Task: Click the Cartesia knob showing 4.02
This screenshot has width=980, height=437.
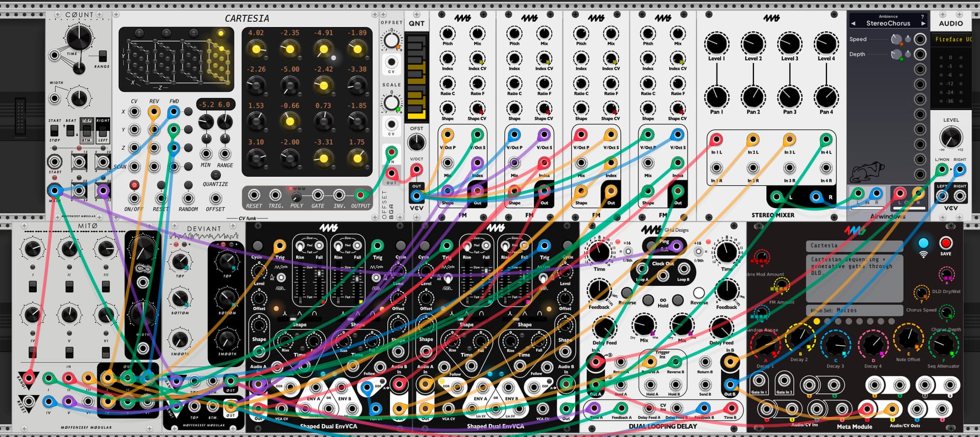Action: [x=256, y=49]
